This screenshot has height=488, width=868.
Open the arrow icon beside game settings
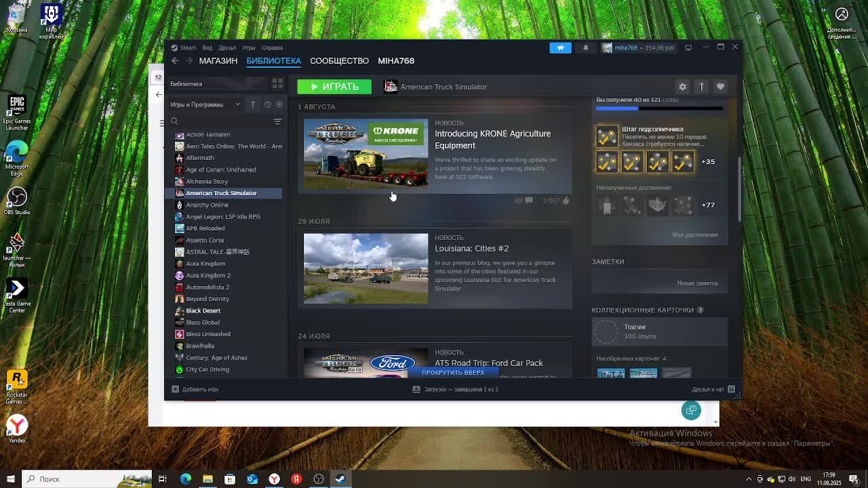[702, 87]
